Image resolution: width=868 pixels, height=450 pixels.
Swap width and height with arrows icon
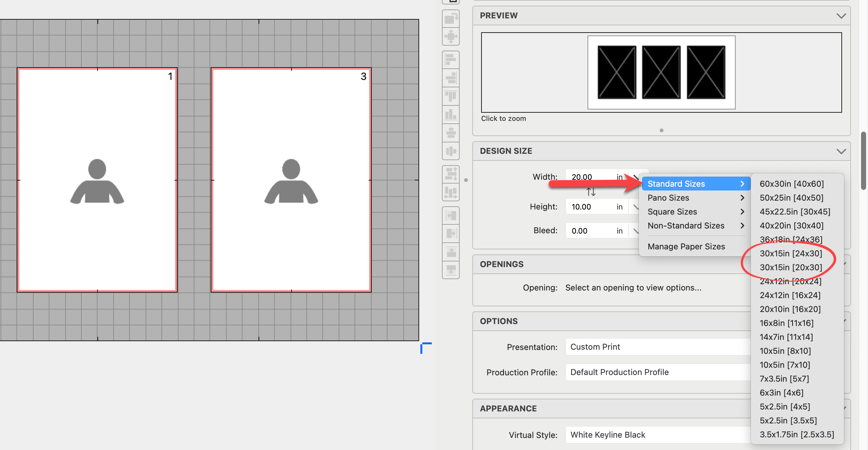pos(591,192)
